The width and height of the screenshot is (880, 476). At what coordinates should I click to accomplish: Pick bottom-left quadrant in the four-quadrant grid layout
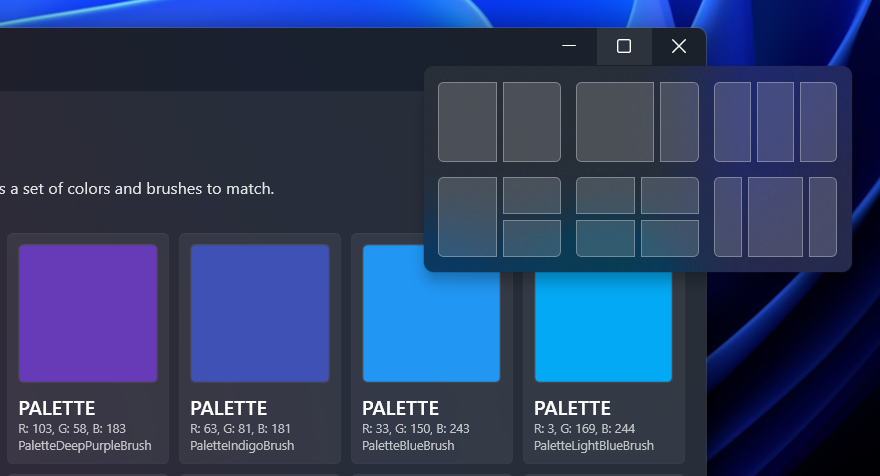click(x=605, y=238)
